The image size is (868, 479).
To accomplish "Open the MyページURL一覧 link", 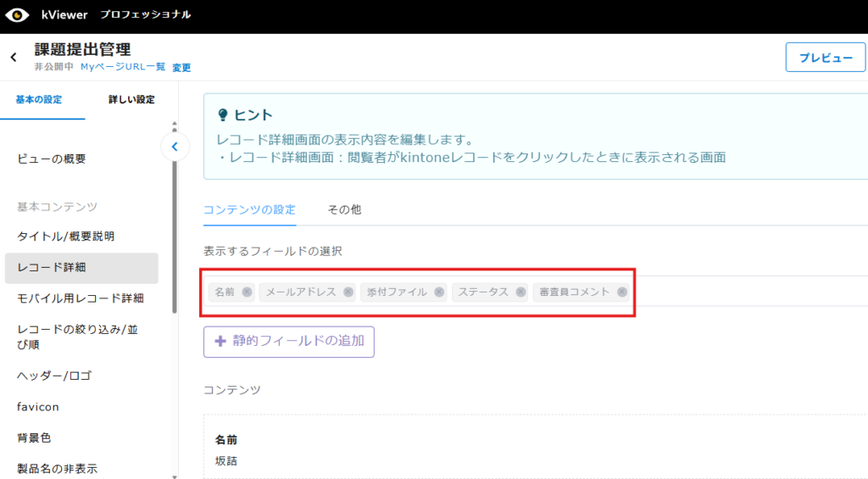I will pos(123,67).
